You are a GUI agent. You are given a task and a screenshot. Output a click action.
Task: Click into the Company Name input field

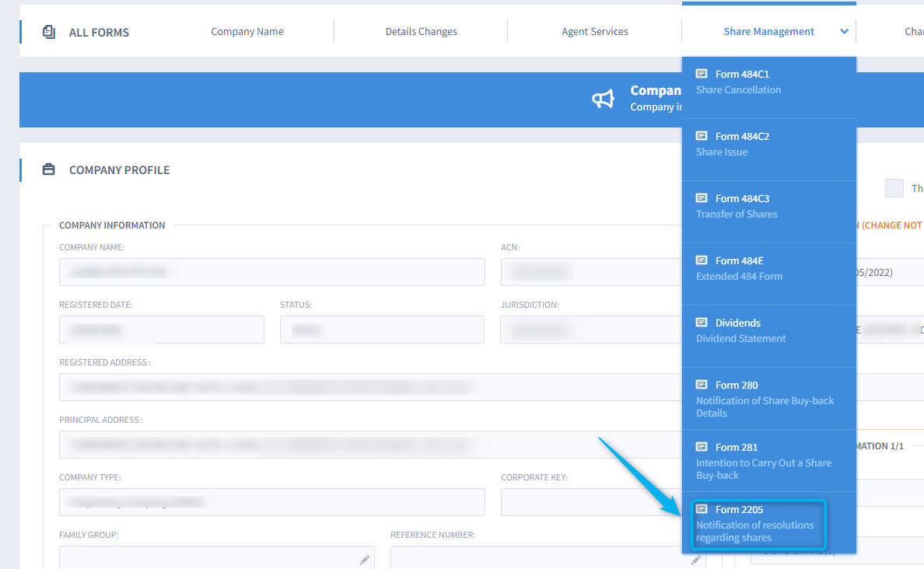coord(272,272)
